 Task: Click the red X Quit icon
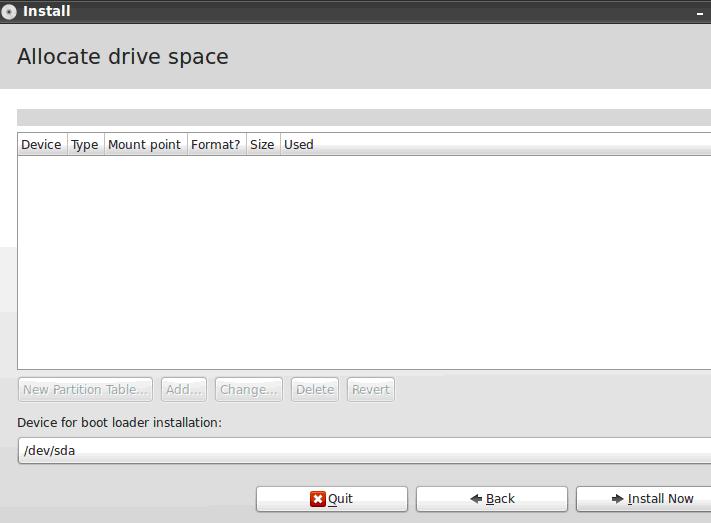318,499
